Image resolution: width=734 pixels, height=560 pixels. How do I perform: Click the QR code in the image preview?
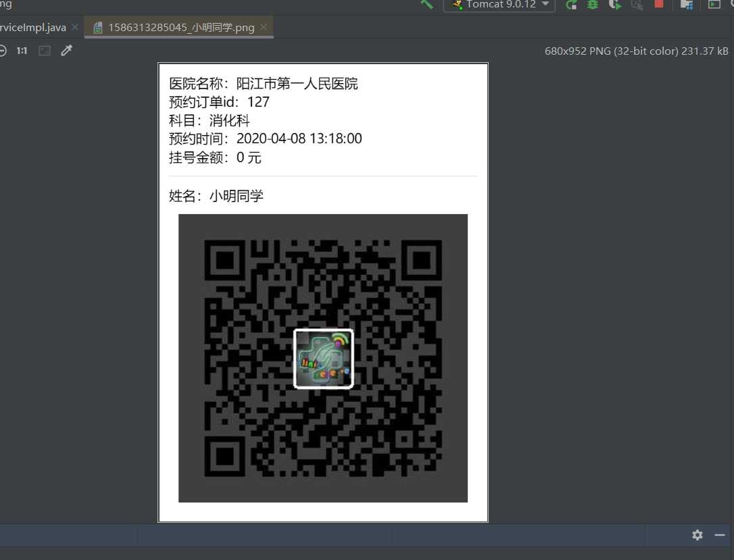pyautogui.click(x=323, y=359)
